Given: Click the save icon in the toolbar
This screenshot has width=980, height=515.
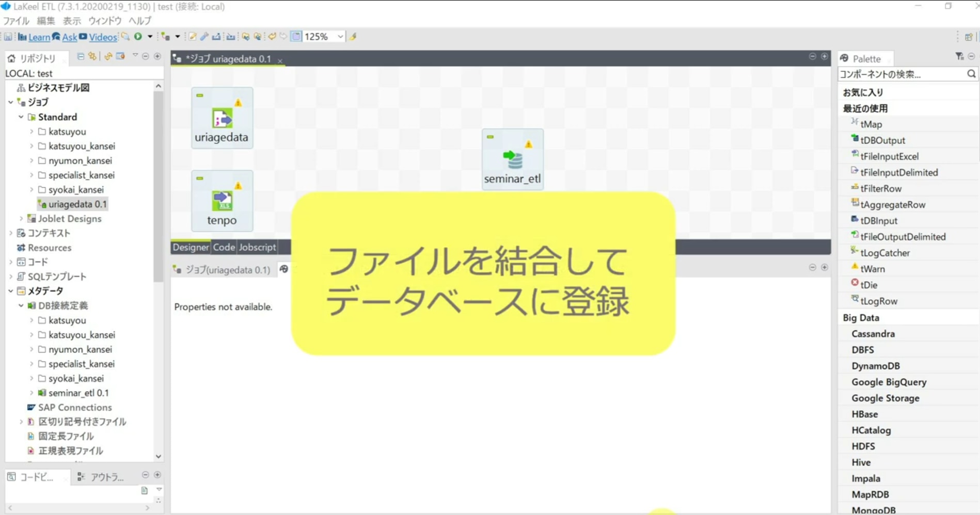Looking at the screenshot, I should [8, 37].
